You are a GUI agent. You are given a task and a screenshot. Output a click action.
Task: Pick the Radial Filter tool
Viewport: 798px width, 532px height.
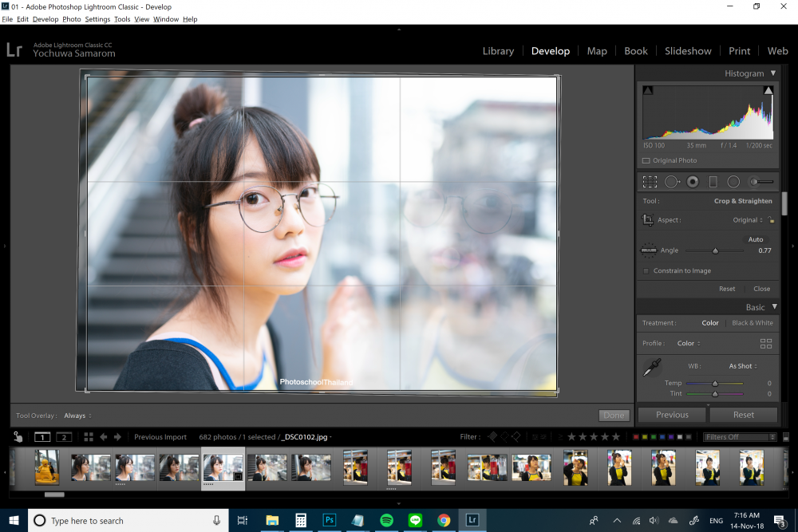click(733, 182)
